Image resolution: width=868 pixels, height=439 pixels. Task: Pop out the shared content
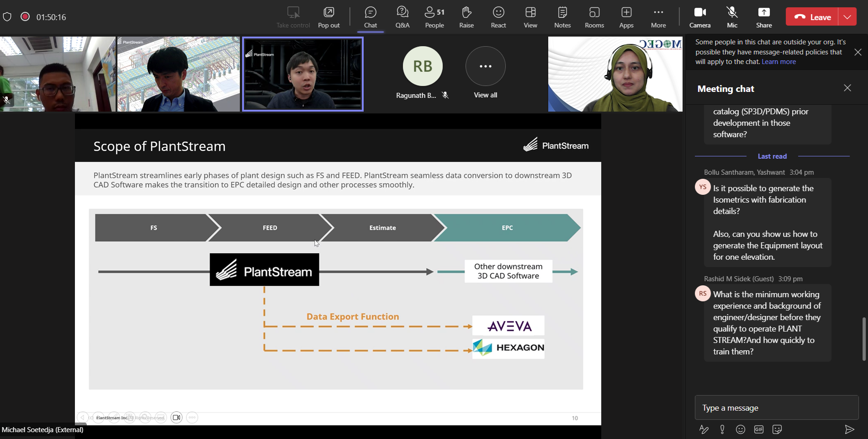click(329, 17)
